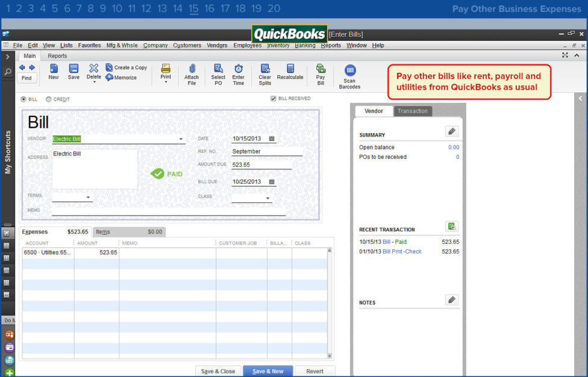The image size is (588, 377).
Task: Click the Attach File paperclip icon
Action: 192,68
